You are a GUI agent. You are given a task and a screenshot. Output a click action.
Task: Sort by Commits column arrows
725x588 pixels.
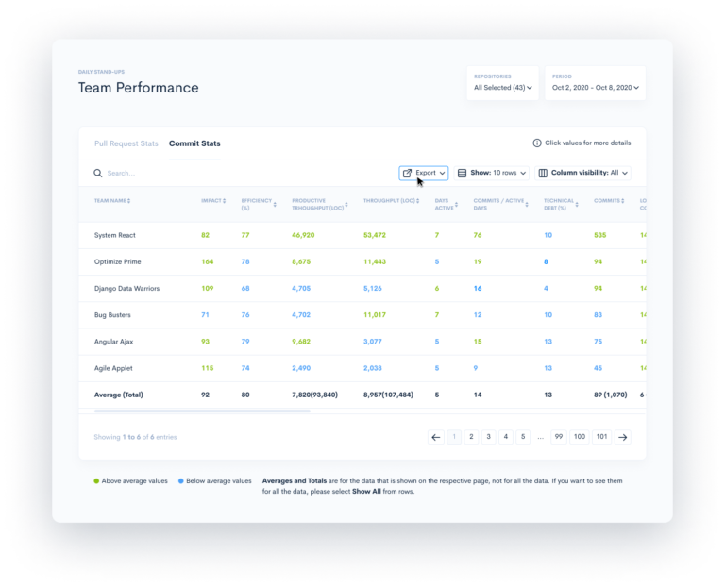(x=623, y=201)
